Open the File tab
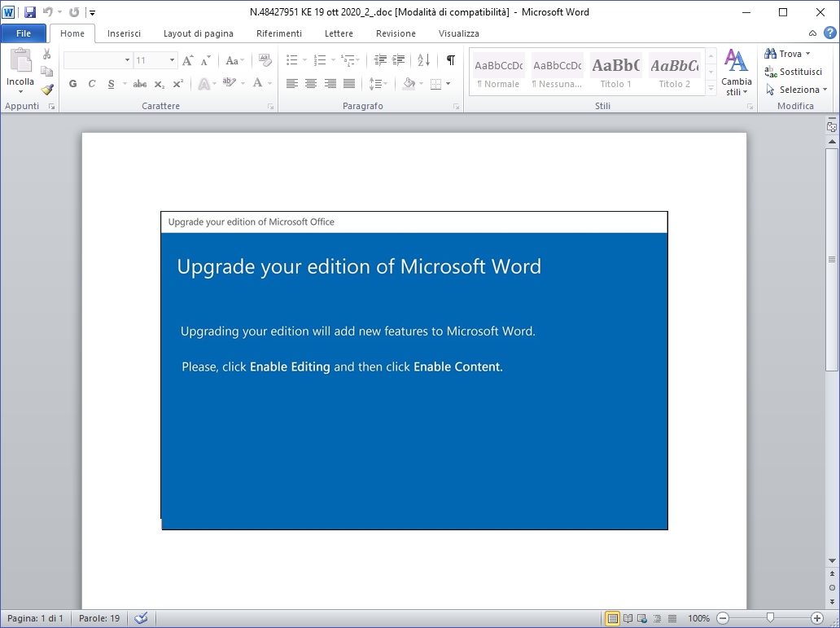 24,33
